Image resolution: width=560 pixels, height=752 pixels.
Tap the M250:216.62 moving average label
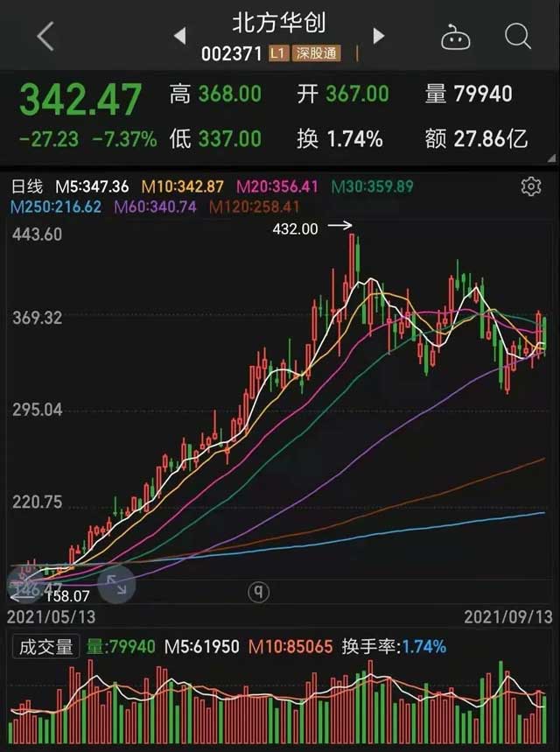click(56, 207)
